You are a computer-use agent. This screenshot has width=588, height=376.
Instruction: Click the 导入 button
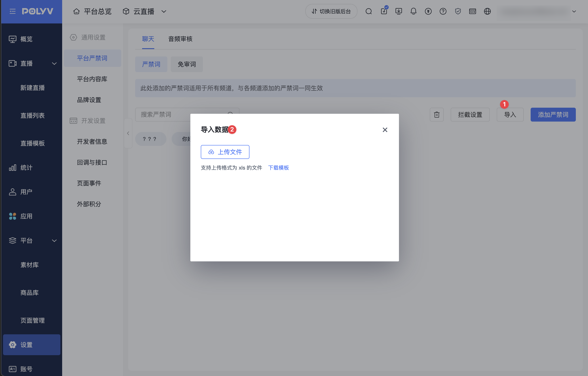pyautogui.click(x=510, y=114)
